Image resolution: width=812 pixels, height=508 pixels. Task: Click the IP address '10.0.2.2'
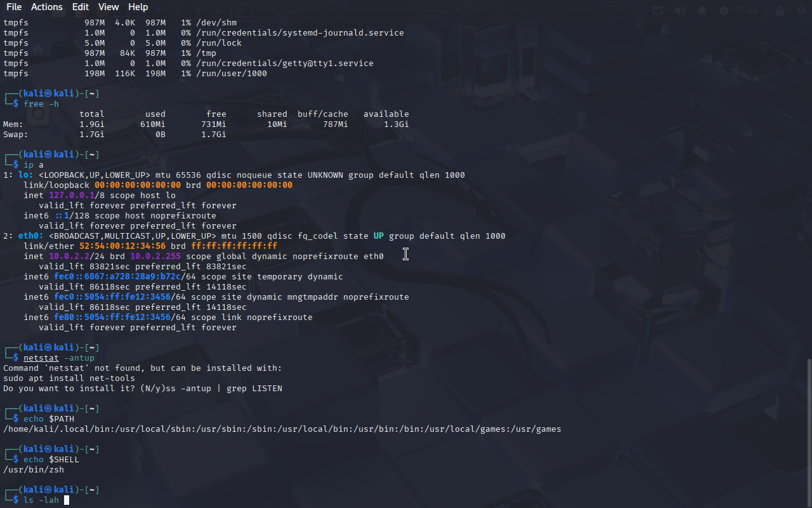[69, 257]
